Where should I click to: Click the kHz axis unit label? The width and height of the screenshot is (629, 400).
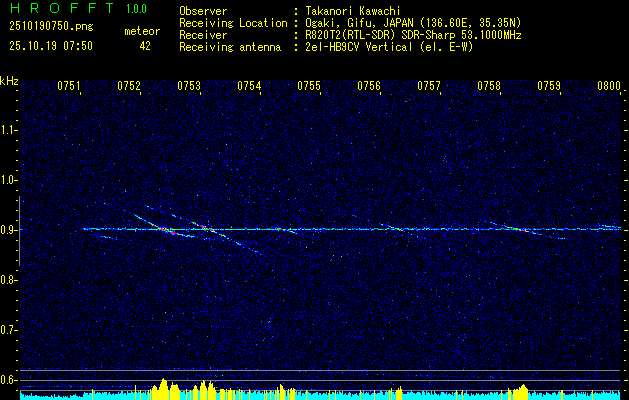click(9, 81)
